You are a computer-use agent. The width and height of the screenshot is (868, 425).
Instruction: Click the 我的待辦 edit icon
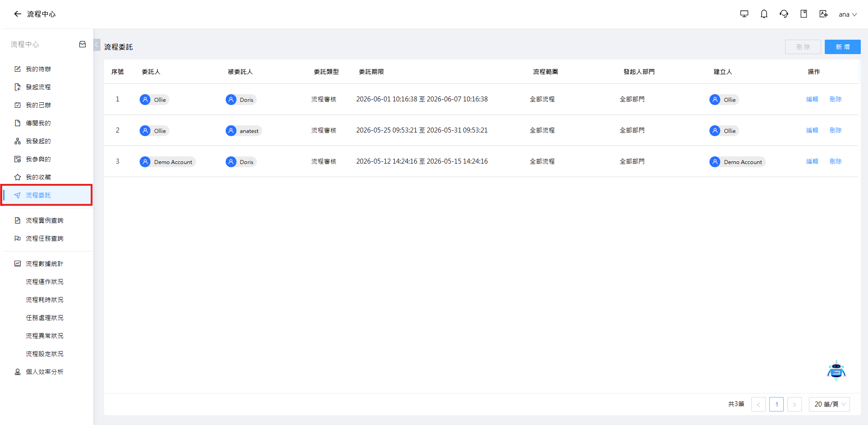(18, 69)
